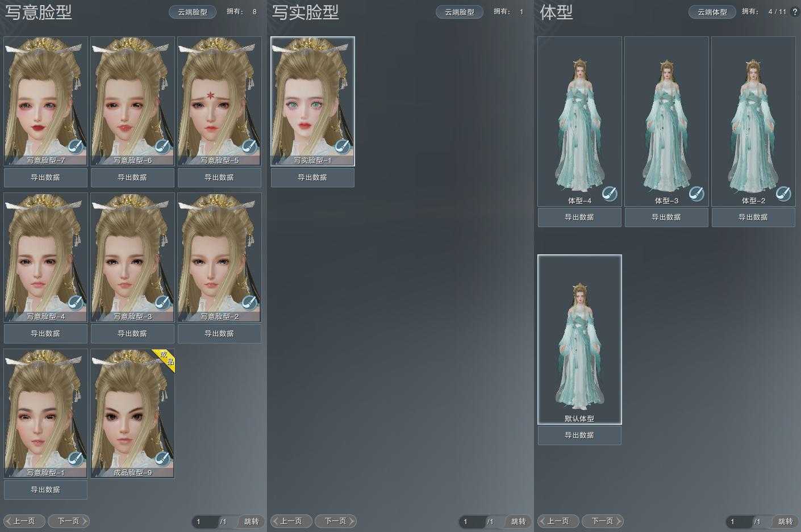Select the 写意脸型-6 face thumbnail
The image size is (801, 532).
coord(133,102)
